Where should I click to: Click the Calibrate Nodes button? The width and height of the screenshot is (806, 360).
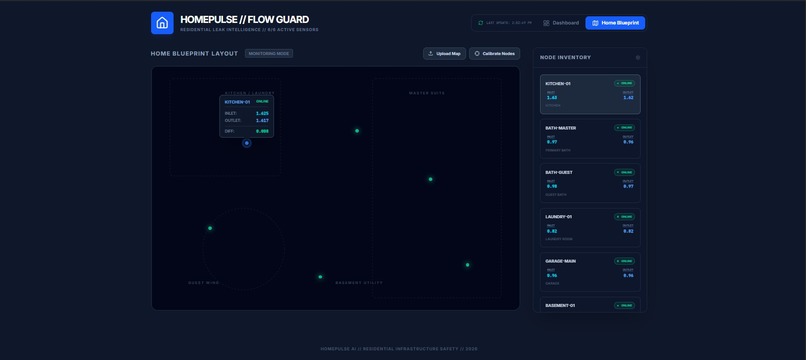494,53
